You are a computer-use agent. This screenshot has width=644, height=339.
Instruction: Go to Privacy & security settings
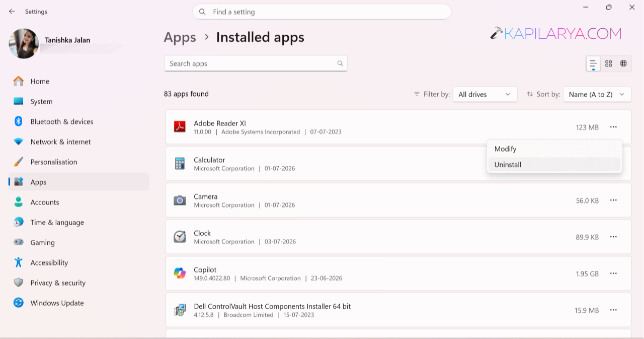coord(79,283)
